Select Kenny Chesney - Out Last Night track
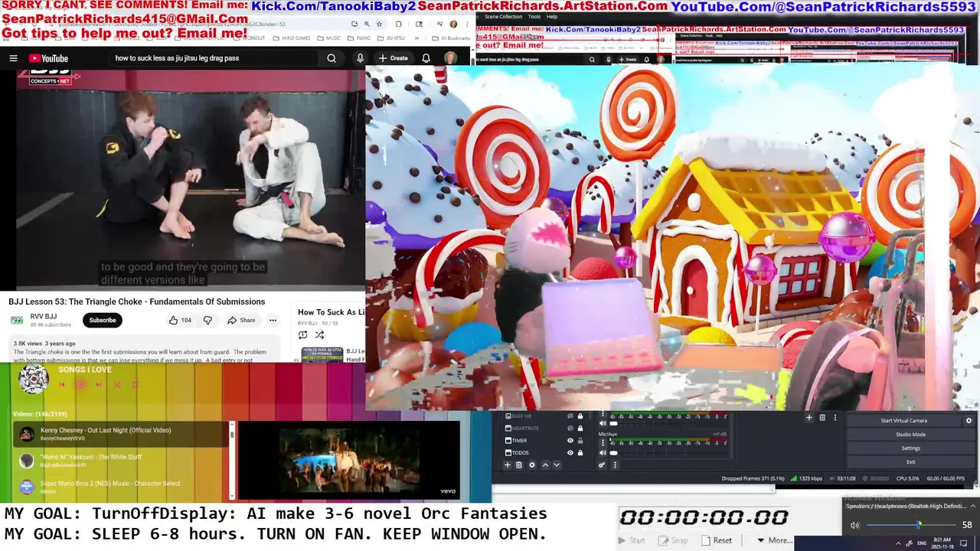This screenshot has width=980, height=551. (x=122, y=434)
